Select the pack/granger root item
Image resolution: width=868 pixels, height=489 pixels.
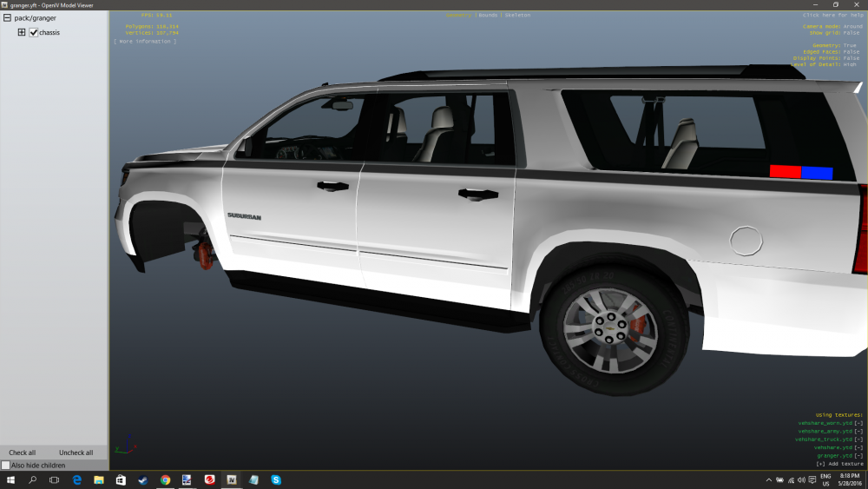(35, 17)
